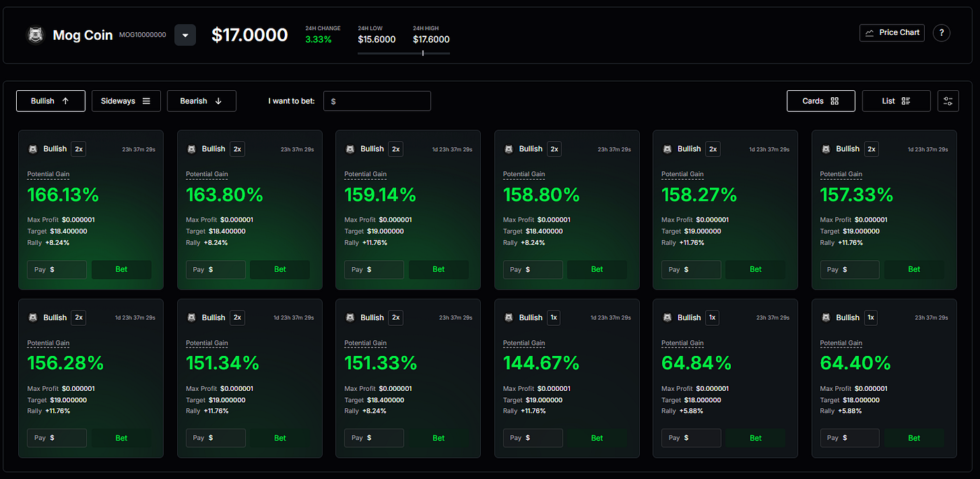Click the Mog Coin name in header
980x479 pixels.
point(83,35)
